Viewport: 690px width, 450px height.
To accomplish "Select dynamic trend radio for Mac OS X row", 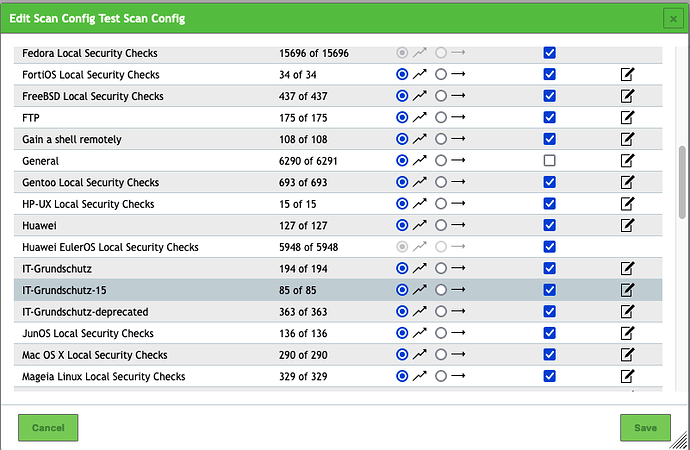I will (402, 355).
